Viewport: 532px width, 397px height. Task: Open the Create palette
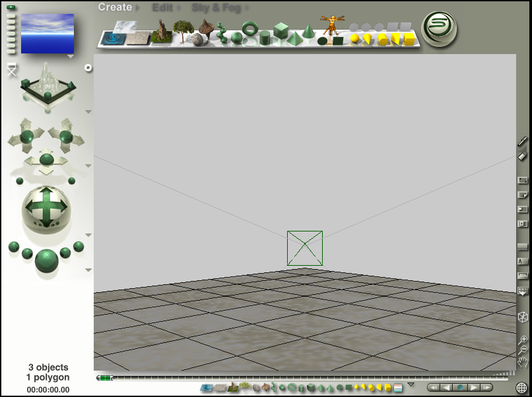(115, 7)
